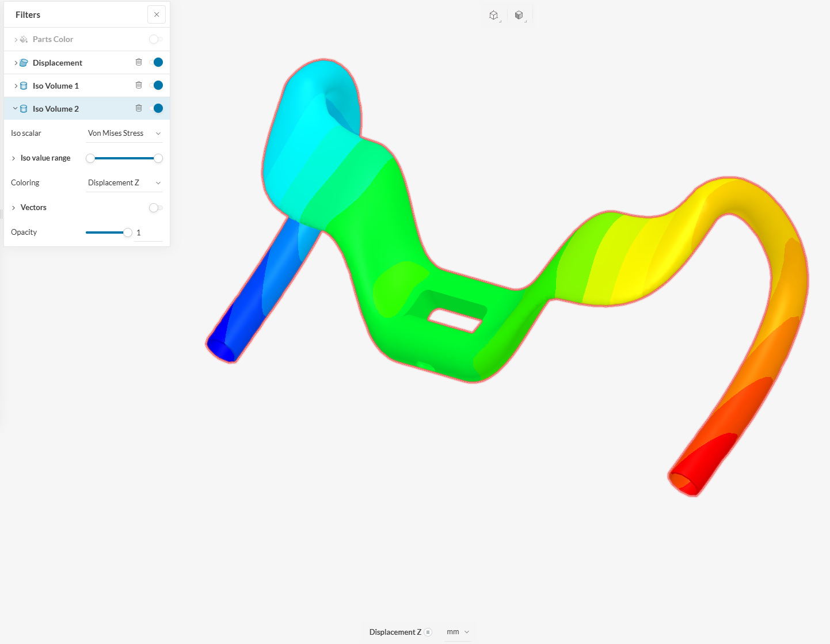830x644 pixels.
Task: Turn off Iso Volume 2 switch
Action: click(x=157, y=108)
